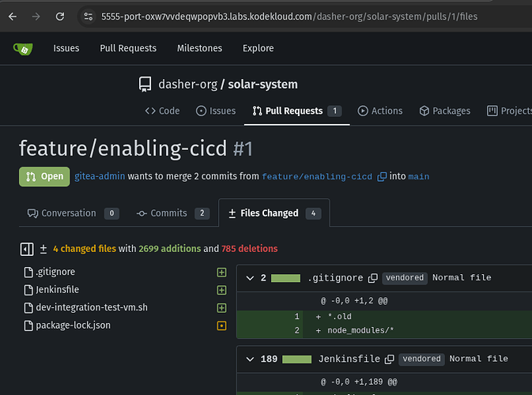Expand whitespace options next to changed files
This screenshot has height=395, width=532.
point(43,249)
